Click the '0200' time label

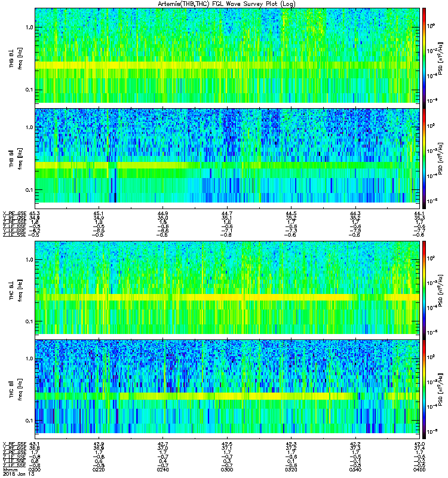(34, 470)
